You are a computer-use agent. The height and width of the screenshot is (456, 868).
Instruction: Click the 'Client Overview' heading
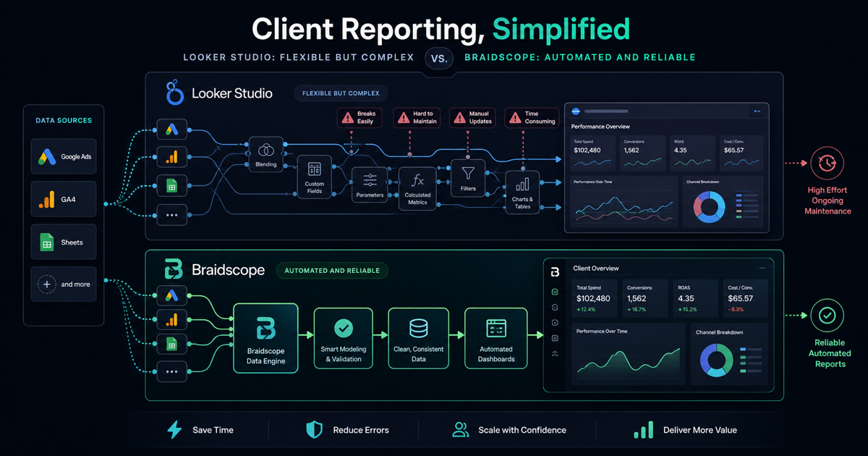tap(596, 269)
